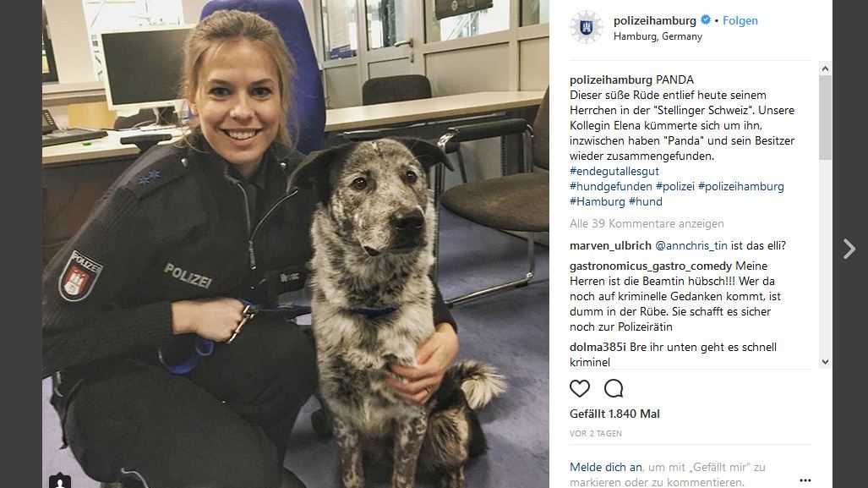
Task: Open hashtag #hundgefunden
Action: click(610, 187)
